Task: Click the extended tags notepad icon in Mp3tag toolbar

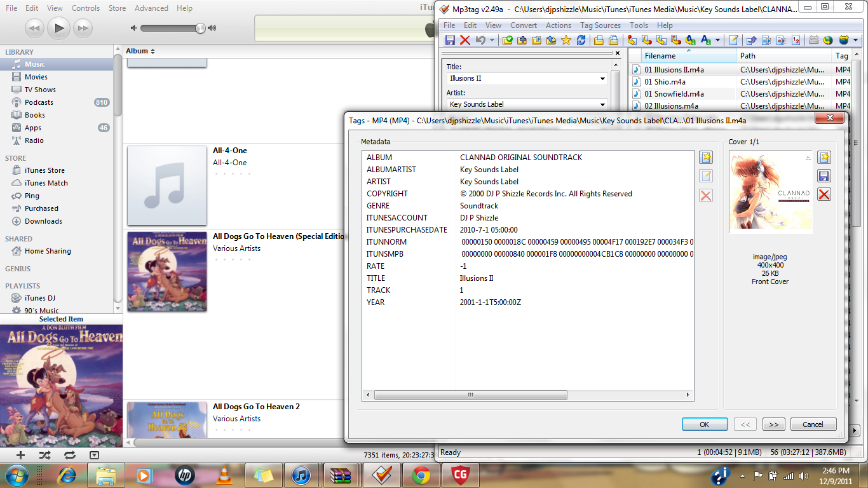Action: pos(734,40)
